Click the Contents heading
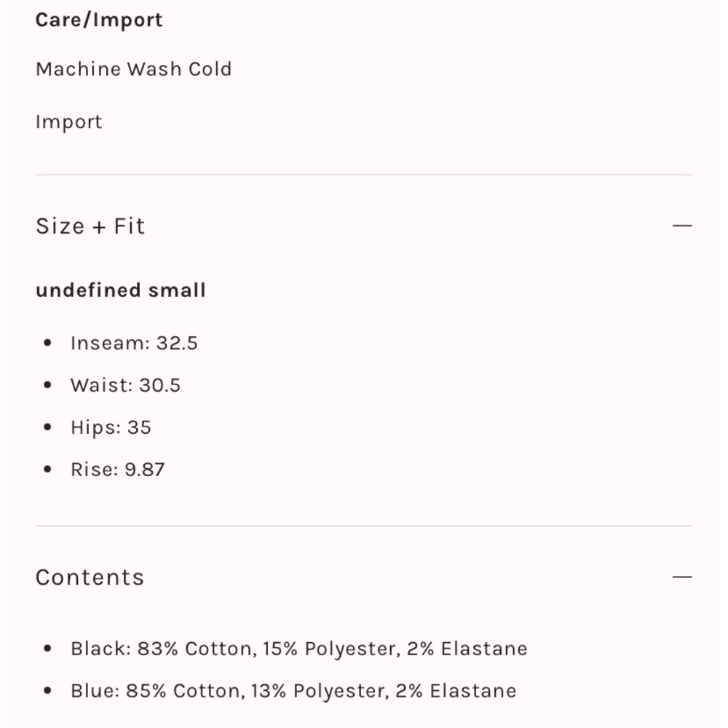728x728 pixels. click(x=90, y=577)
